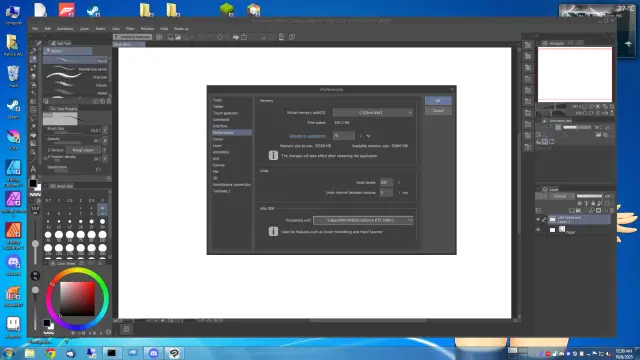Expand the arrow next to Undo levels

tap(399, 182)
